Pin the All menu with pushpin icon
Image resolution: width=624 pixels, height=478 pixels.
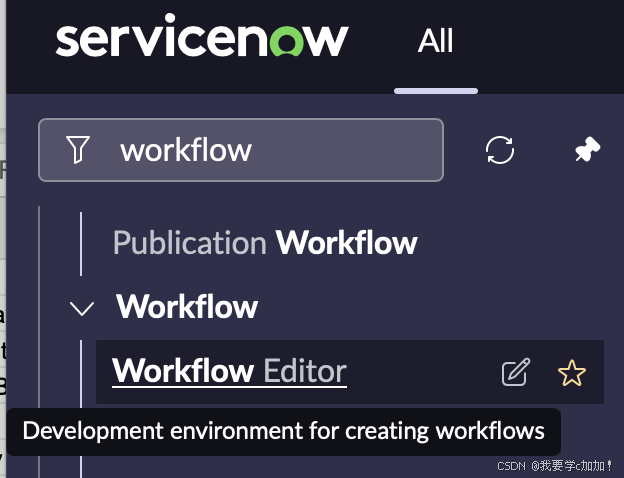click(587, 149)
